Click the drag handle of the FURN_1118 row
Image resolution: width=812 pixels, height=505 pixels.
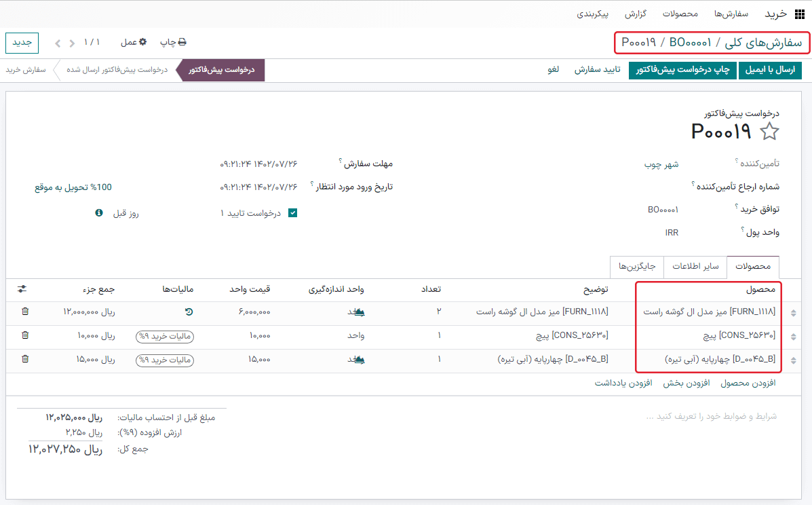click(x=794, y=313)
